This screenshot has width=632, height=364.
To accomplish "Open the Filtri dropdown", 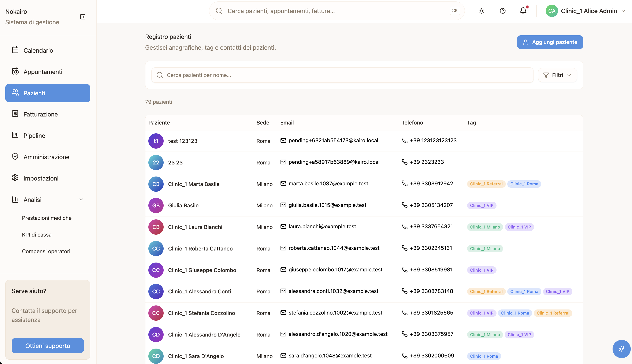I will 558,75.
